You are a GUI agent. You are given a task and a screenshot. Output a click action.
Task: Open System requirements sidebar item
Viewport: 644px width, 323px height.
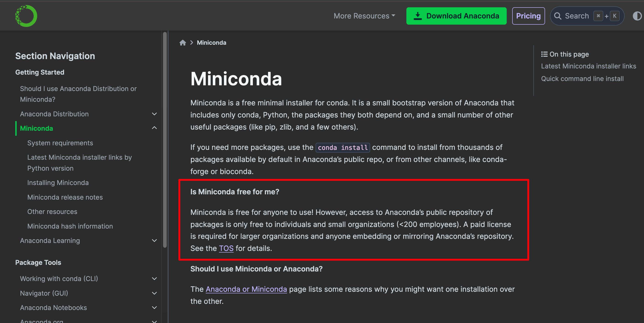(60, 143)
